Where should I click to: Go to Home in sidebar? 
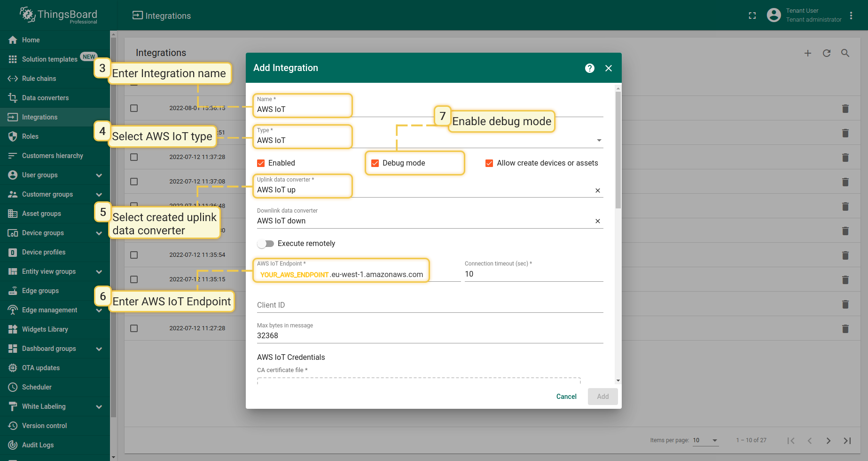point(55,40)
